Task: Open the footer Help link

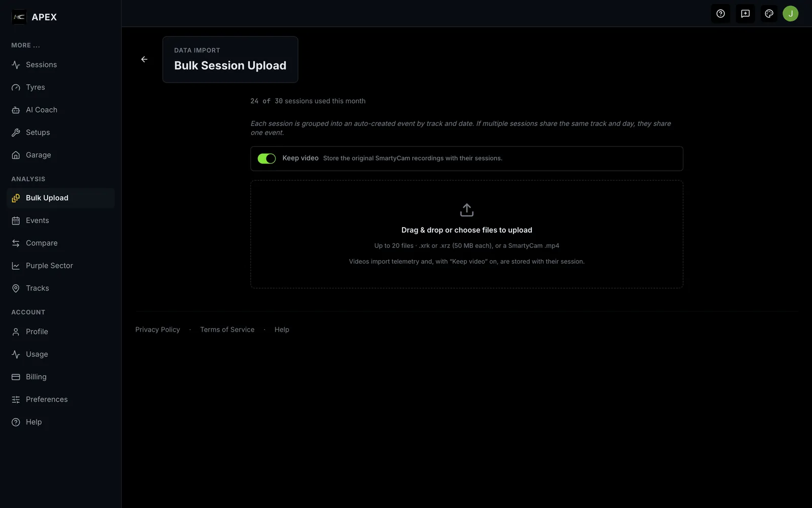Action: (x=282, y=330)
